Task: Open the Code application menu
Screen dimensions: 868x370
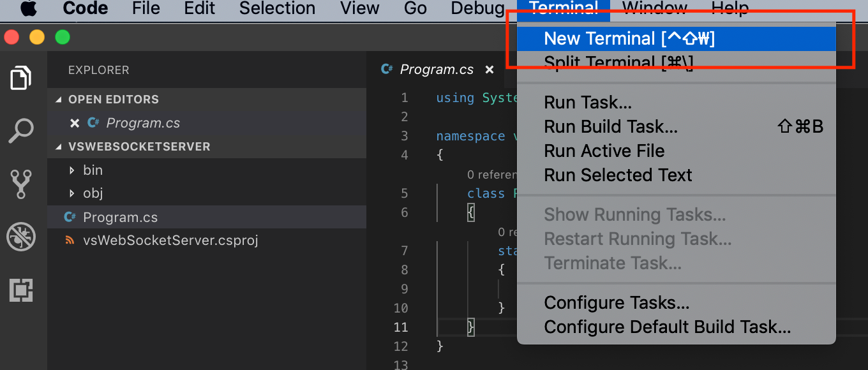Action: click(x=86, y=8)
